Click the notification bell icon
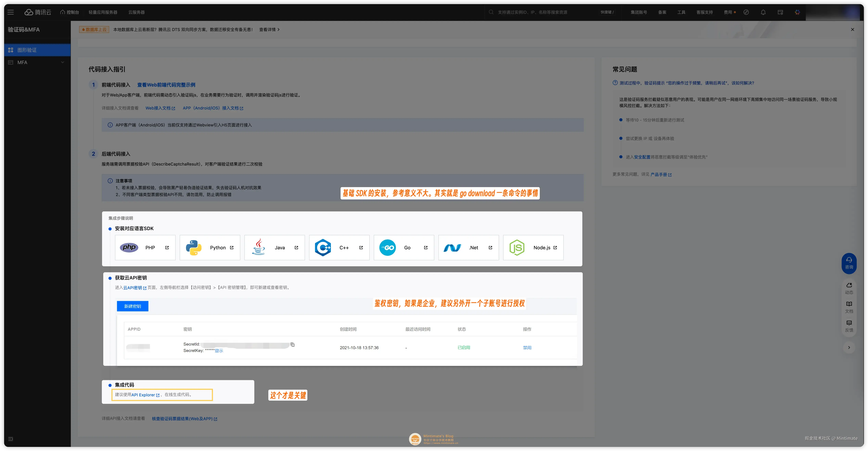The height and width of the screenshot is (451, 868). click(x=763, y=12)
